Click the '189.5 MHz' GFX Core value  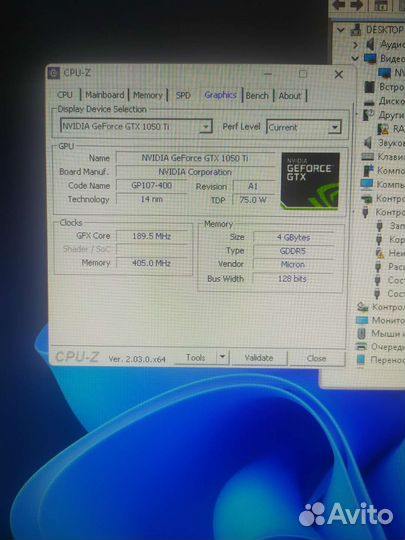pos(152,236)
